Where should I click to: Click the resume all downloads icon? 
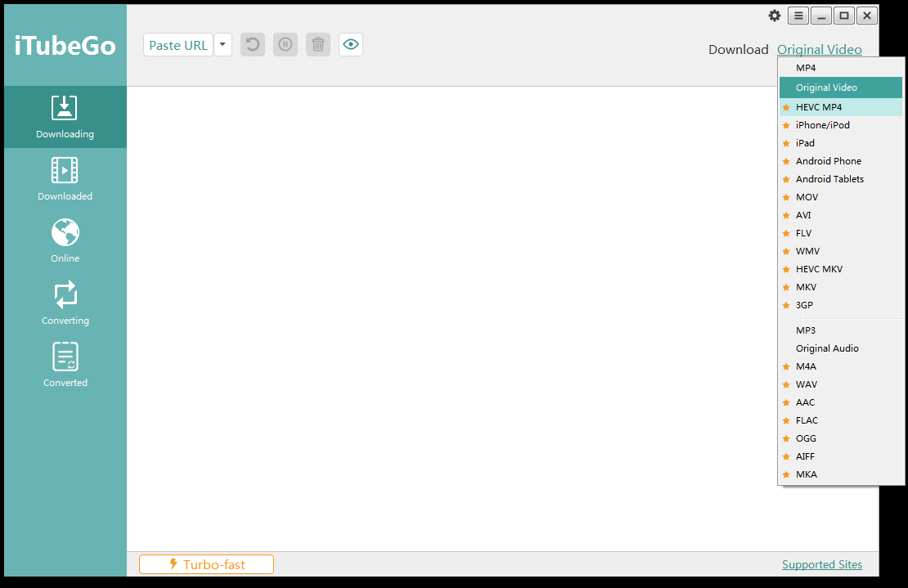pos(253,44)
